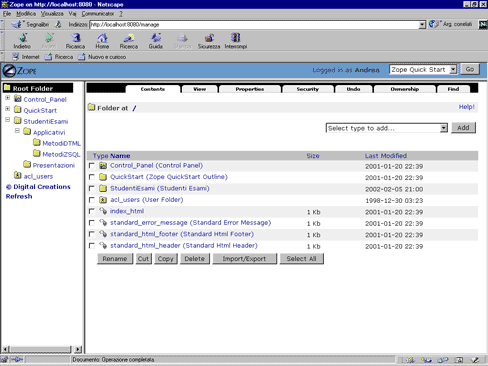Check the standard_html_footer checkbox
The height and width of the screenshot is (366, 488).
click(x=92, y=234)
